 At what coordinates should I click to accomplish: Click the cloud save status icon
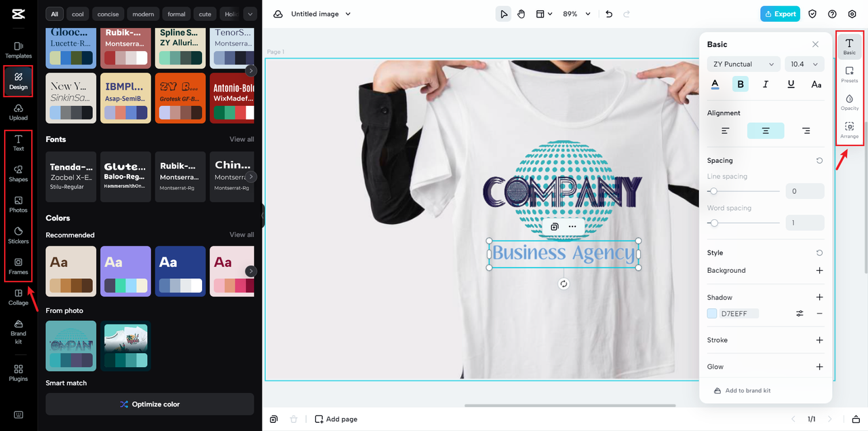pos(278,14)
